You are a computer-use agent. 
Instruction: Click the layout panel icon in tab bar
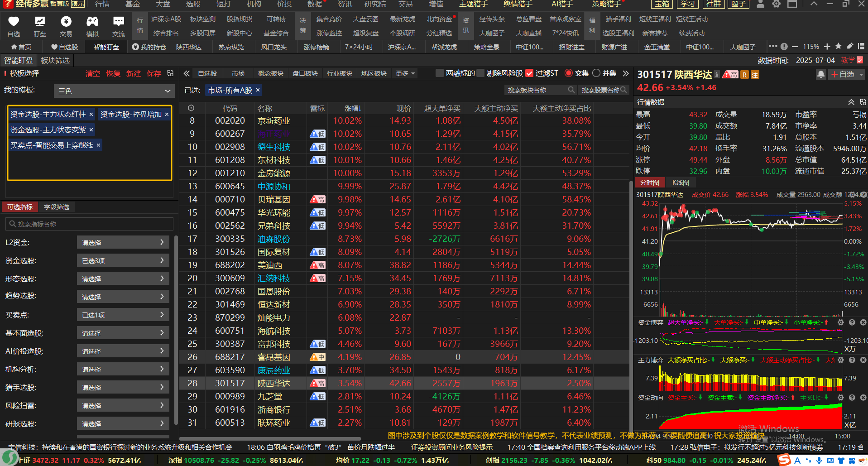(861, 47)
